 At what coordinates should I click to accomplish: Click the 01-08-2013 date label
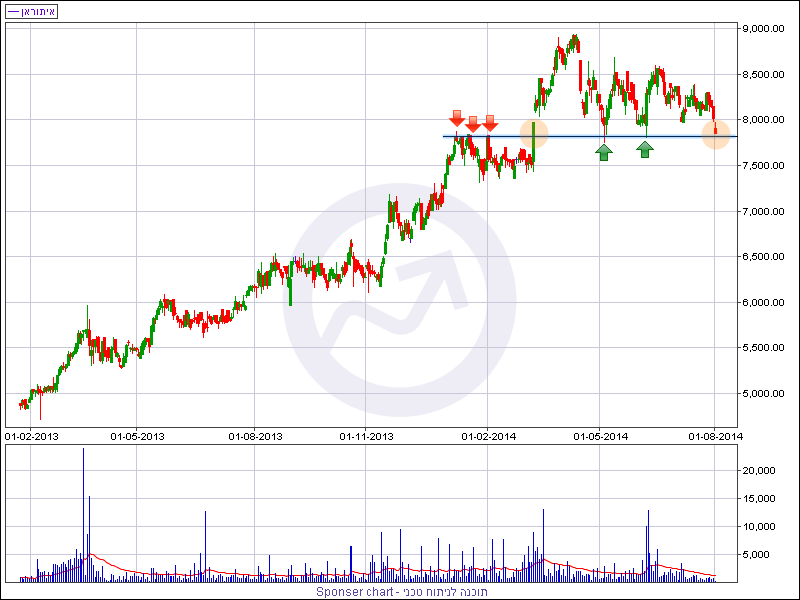point(255,437)
